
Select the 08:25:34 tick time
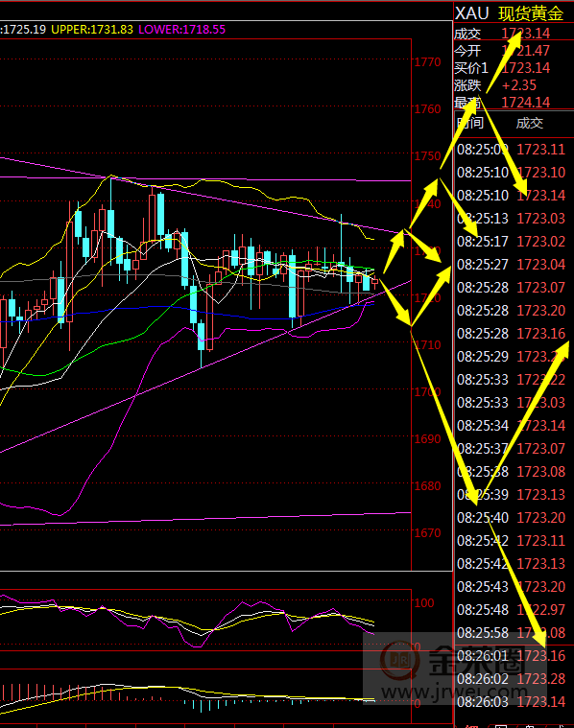[x=483, y=426]
